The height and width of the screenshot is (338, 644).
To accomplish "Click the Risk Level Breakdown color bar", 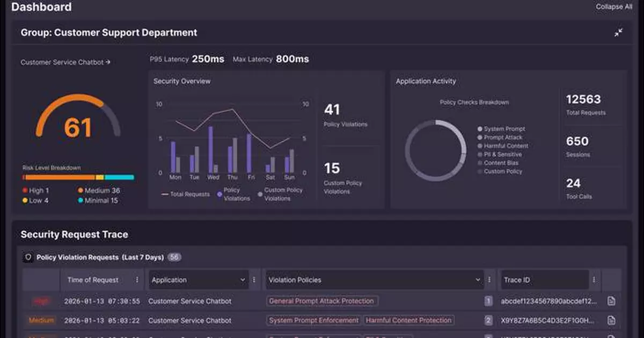I will (x=77, y=176).
